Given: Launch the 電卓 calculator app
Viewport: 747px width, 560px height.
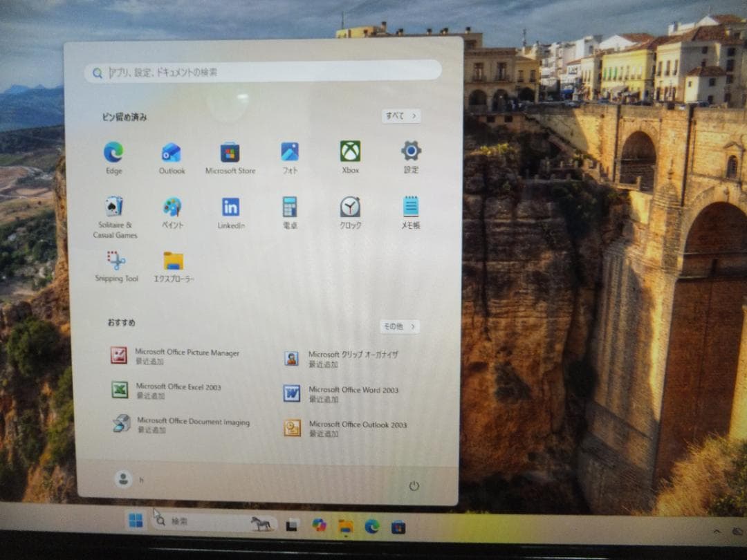Looking at the screenshot, I should pyautogui.click(x=289, y=209).
